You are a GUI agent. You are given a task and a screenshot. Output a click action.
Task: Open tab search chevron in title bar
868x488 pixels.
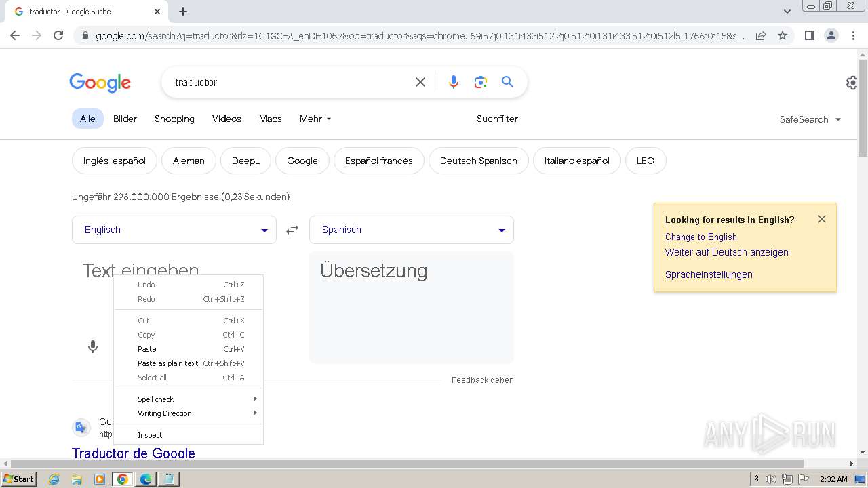click(x=787, y=12)
